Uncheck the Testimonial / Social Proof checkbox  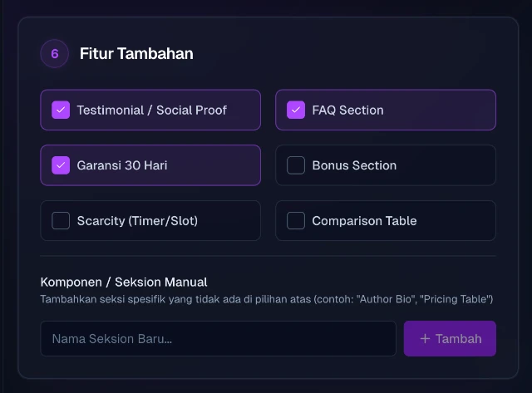point(61,110)
